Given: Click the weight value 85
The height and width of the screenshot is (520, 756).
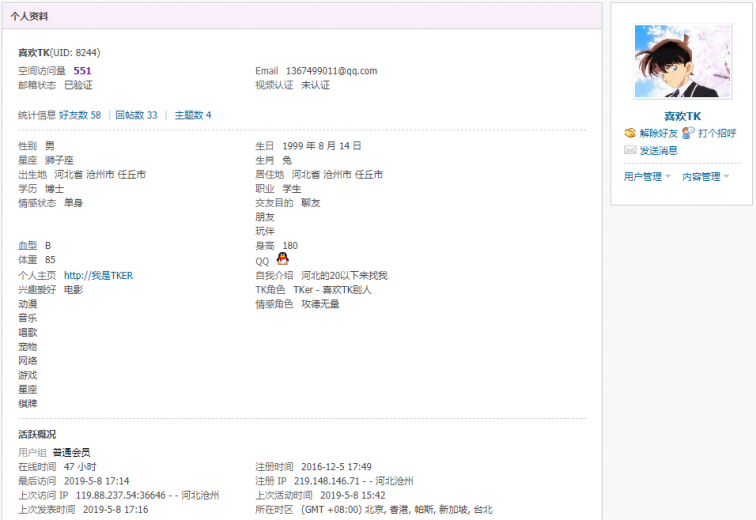Looking at the screenshot, I should [50, 260].
